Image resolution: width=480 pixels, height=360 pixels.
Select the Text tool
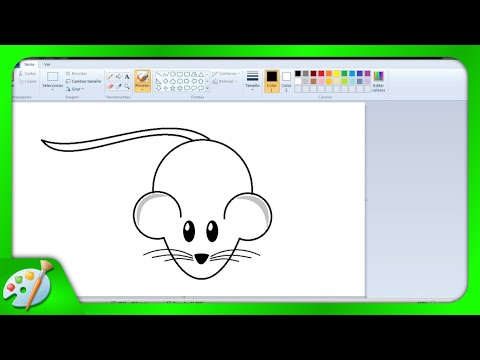point(127,77)
